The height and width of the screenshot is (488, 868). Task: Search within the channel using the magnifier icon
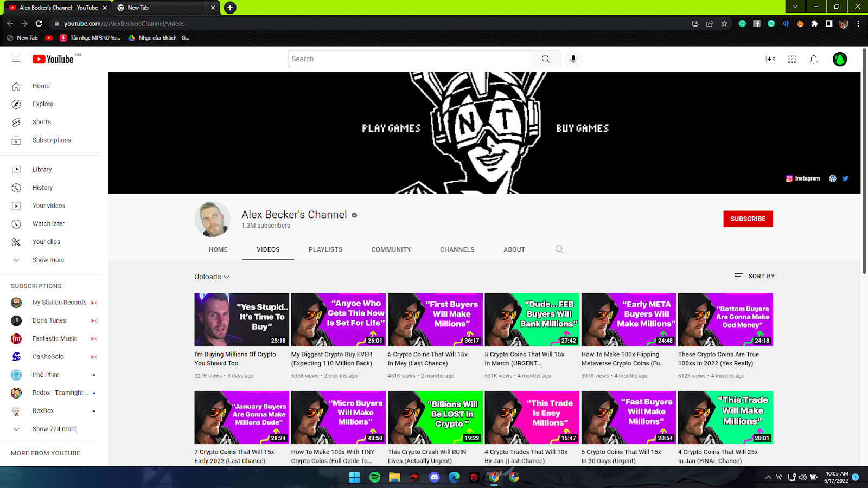pyautogui.click(x=559, y=249)
